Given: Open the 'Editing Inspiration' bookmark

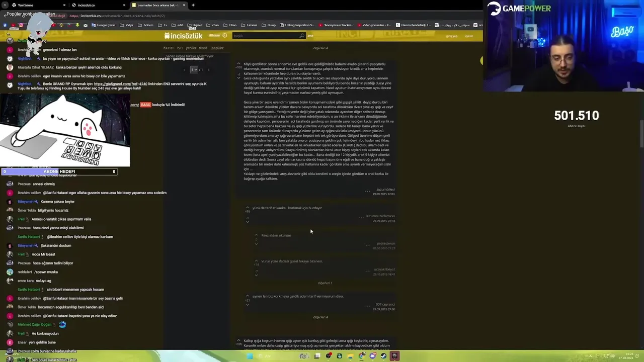Looking at the screenshot, I should [x=297, y=25].
